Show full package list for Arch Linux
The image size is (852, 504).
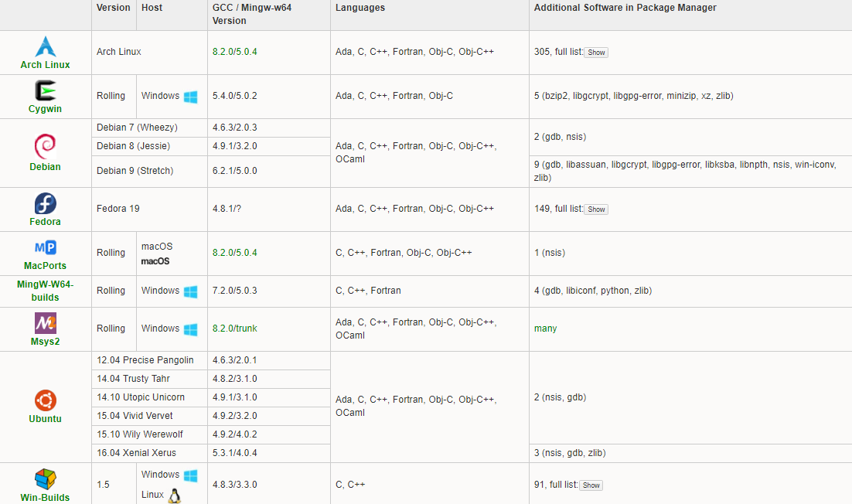[x=596, y=53]
